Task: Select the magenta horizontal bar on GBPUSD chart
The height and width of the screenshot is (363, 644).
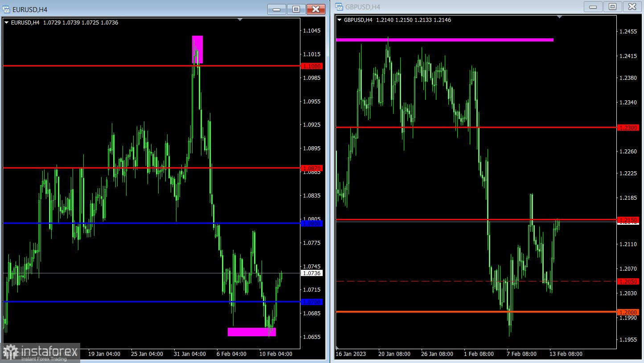Action: [x=444, y=40]
